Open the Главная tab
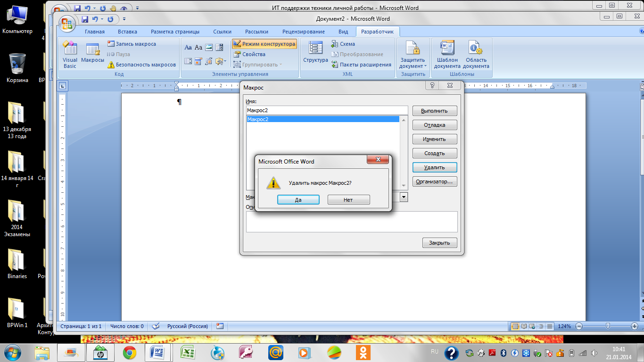Screen dimensions: 644x362 [94, 32]
